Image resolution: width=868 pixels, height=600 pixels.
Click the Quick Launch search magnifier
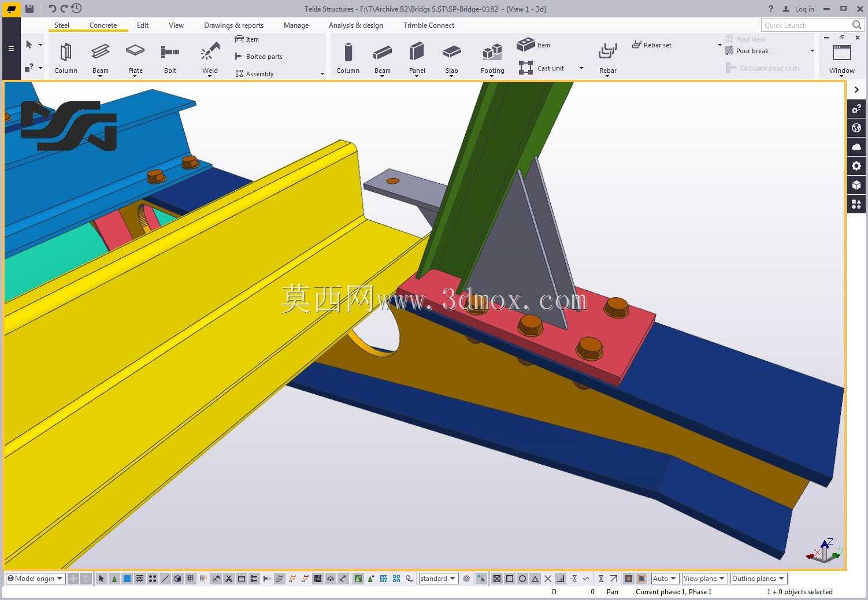856,25
